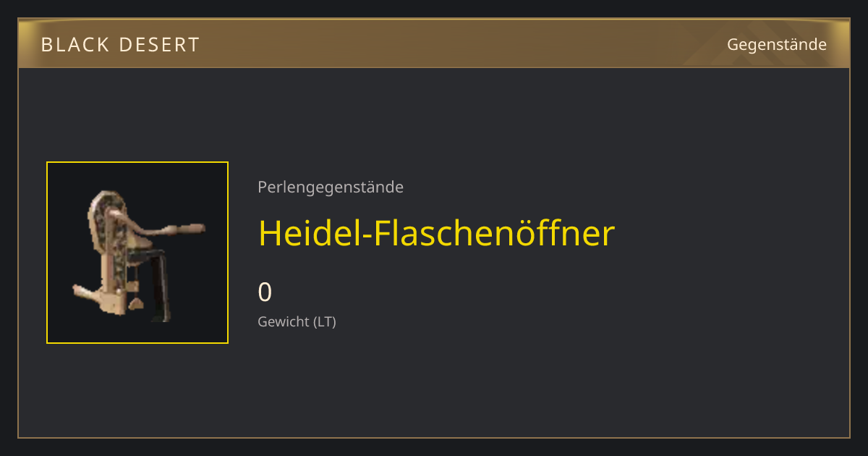Click the word DESERT in the title
Image resolution: width=868 pixels, height=456 pixels.
click(160, 45)
